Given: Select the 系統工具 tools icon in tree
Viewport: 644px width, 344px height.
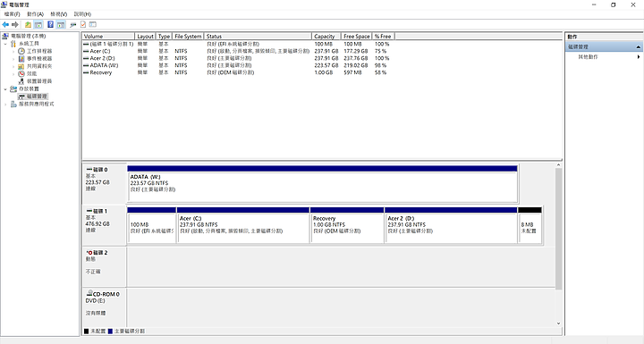Looking at the screenshot, I should tap(13, 44).
